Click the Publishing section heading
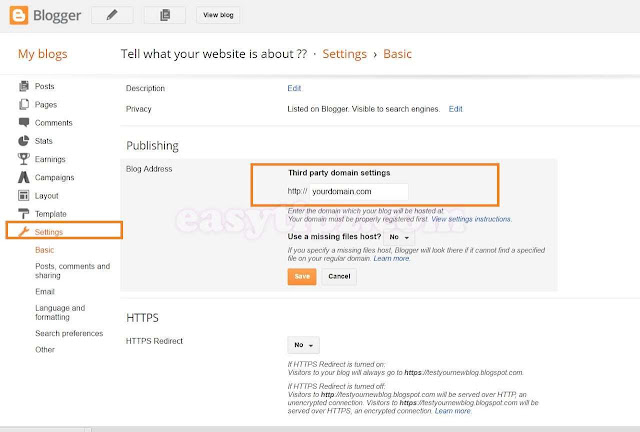Screen dimensions: 640x432 tap(152, 146)
